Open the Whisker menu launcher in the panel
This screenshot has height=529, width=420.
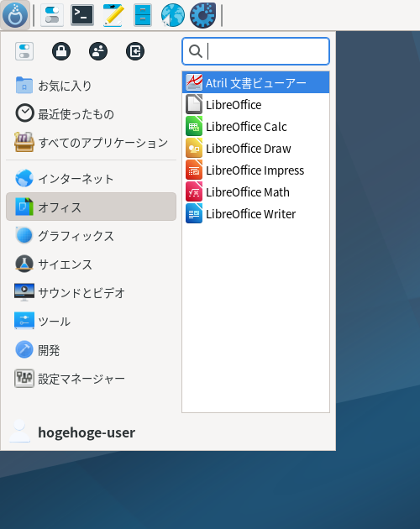[x=15, y=15]
